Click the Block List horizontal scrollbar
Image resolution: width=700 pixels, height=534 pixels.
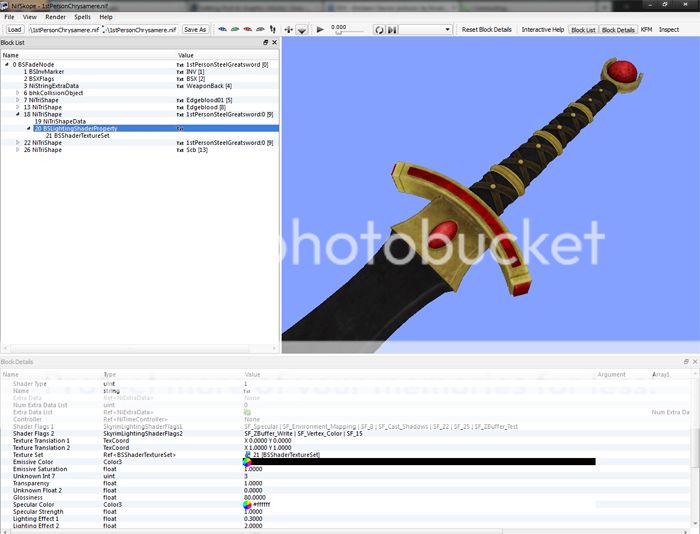click(140, 348)
